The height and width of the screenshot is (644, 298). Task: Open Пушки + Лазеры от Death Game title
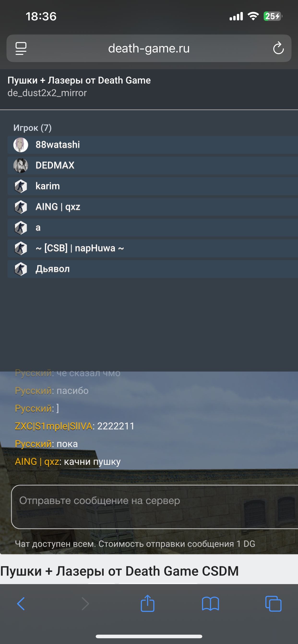(79, 80)
